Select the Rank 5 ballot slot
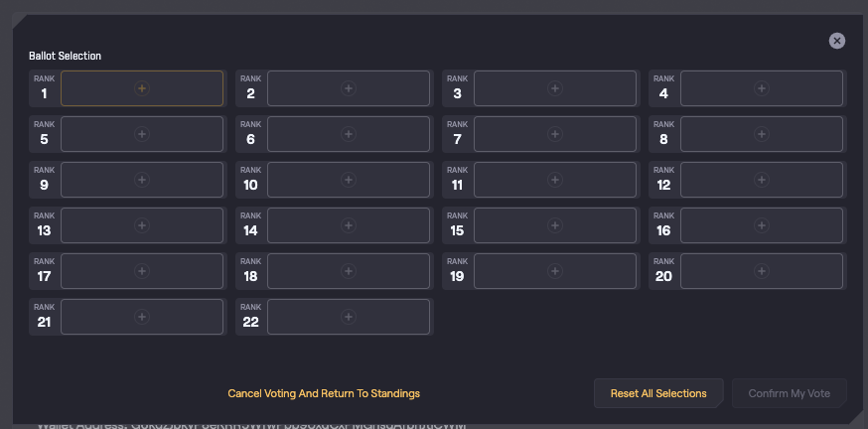 click(142, 134)
